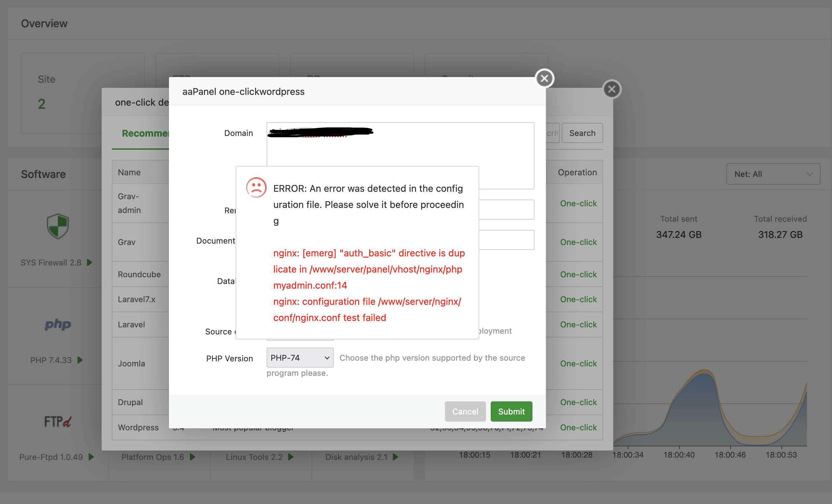Click the Cancel button
Screen dimensions: 832x504
pos(465,411)
